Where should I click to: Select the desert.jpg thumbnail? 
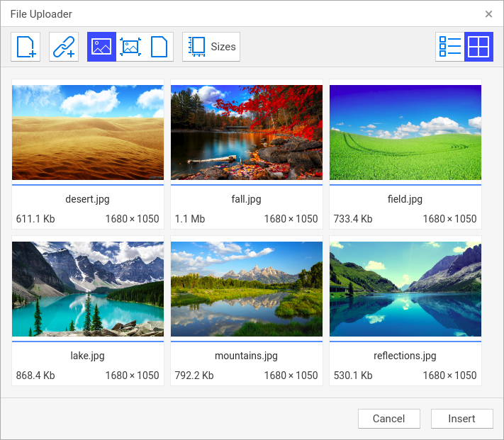[x=88, y=132]
